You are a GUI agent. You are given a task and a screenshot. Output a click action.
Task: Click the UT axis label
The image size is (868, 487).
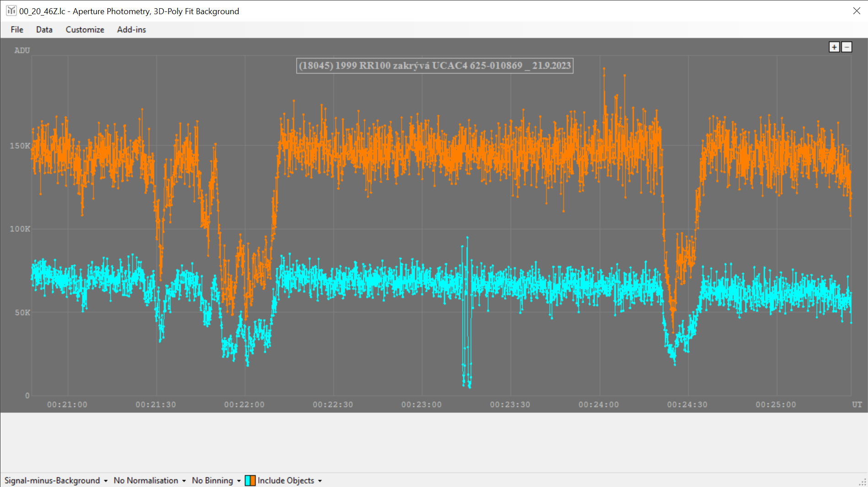click(x=857, y=405)
